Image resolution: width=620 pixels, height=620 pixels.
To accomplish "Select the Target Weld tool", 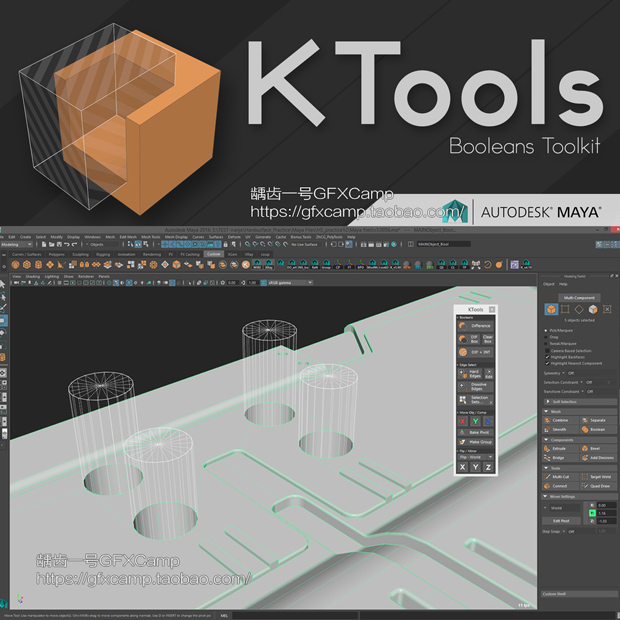I will pos(598,477).
